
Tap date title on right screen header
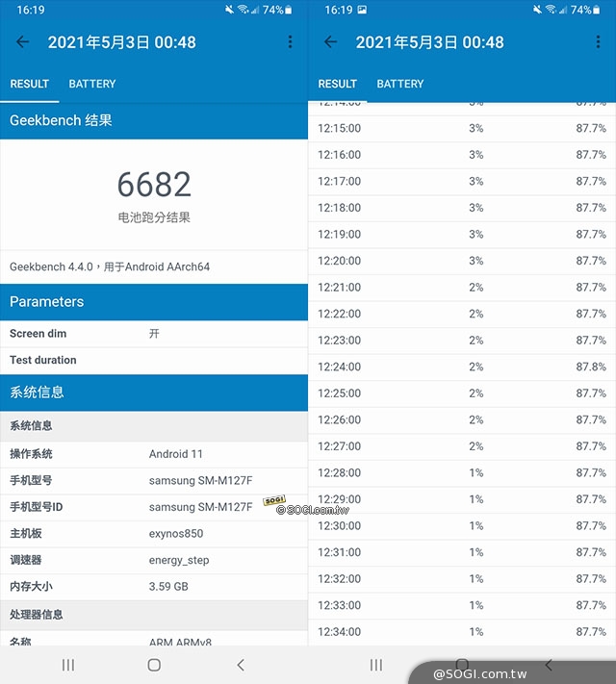tap(429, 42)
